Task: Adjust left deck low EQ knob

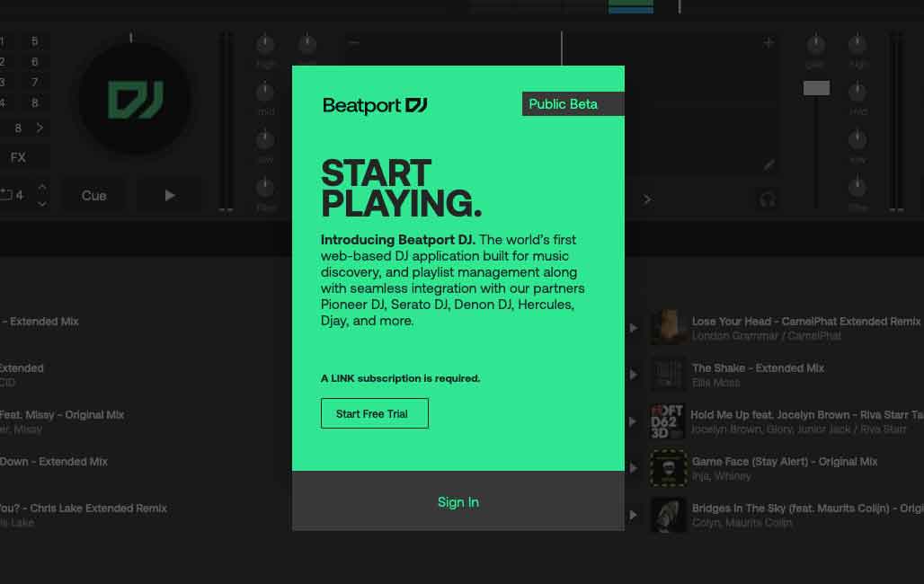Action: pos(265,140)
